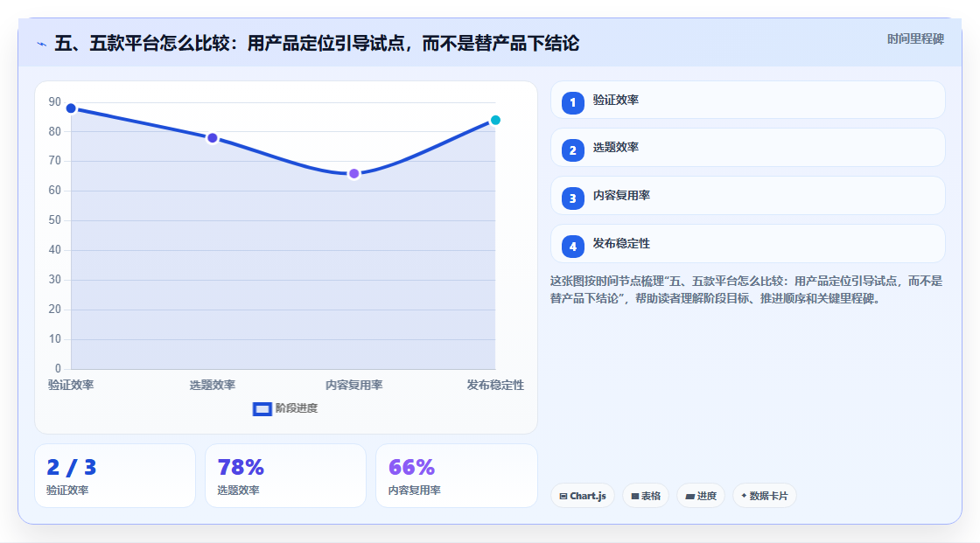The height and width of the screenshot is (543, 980).
Task: Click the 表格 tag chip
Action: point(646,496)
